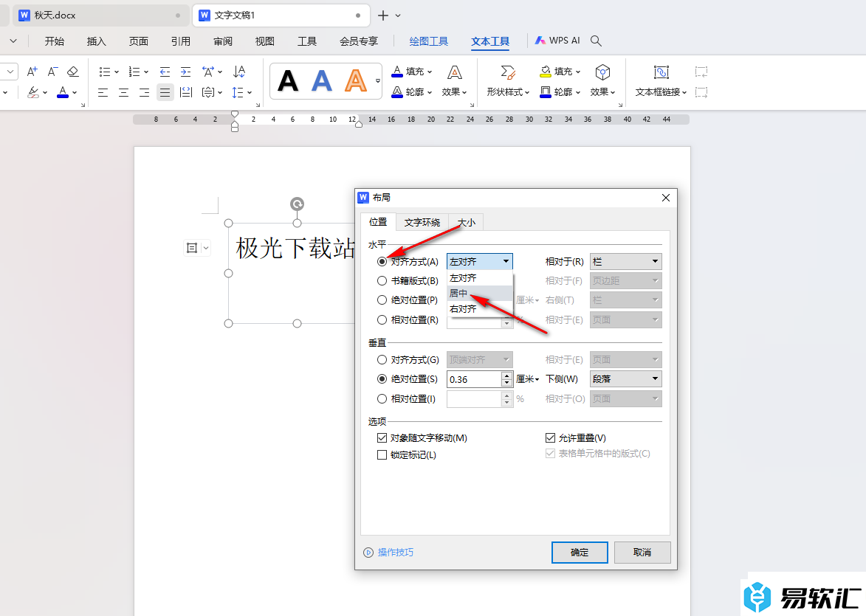Clear formatting with eraser icon
The image size is (866, 616).
tap(73, 72)
